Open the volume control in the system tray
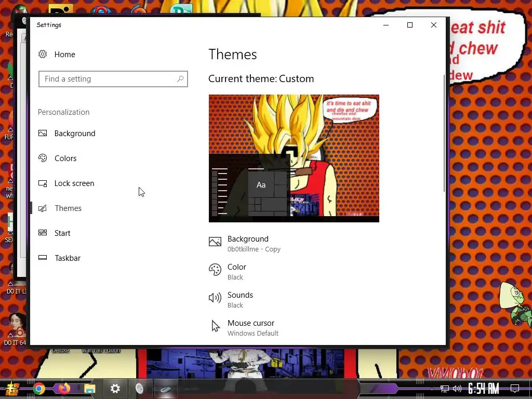 (x=457, y=389)
